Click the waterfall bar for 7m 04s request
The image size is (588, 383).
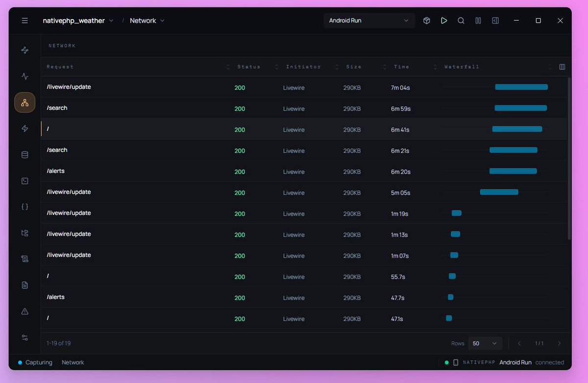coord(521,87)
